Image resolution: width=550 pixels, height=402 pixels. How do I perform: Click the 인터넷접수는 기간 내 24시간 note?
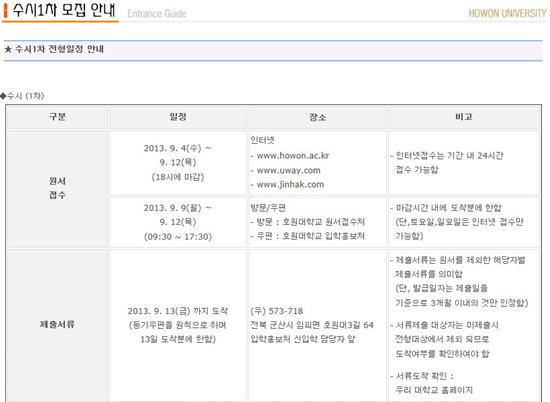[x=449, y=156]
